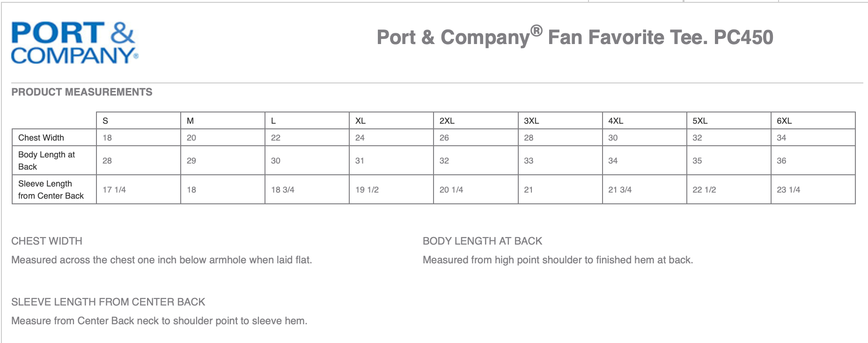The width and height of the screenshot is (868, 343).
Task: Click the CHEST WIDTH description heading
Action: (x=47, y=241)
